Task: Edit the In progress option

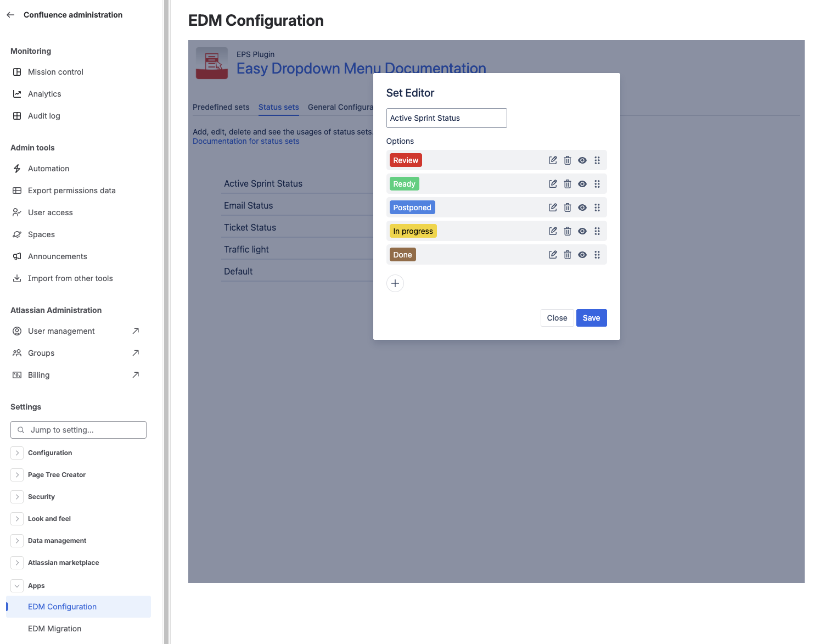Action: pyautogui.click(x=553, y=231)
